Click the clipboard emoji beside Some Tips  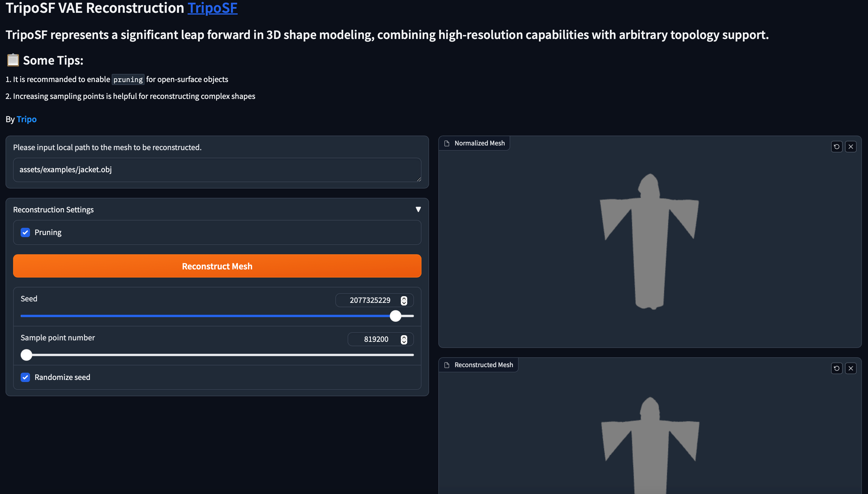coord(13,60)
